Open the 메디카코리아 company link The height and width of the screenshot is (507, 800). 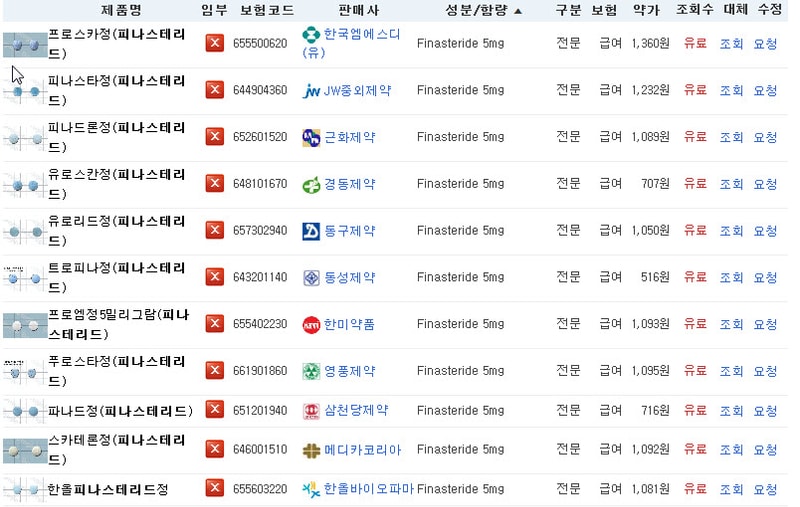363,450
